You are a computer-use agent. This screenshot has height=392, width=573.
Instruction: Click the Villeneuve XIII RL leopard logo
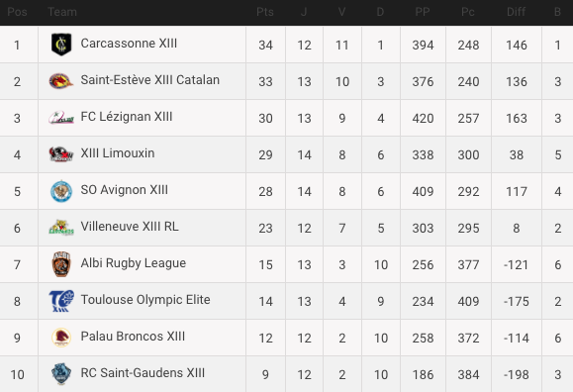pos(61,228)
